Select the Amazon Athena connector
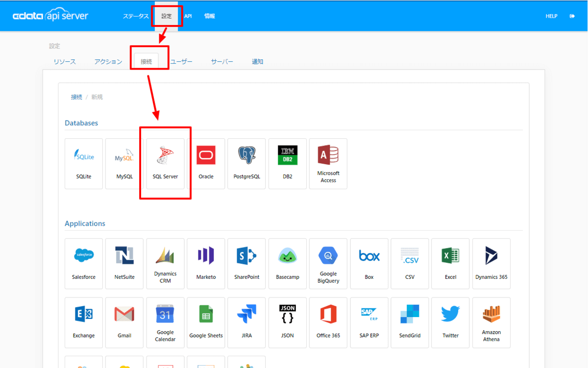Image resolution: width=588 pixels, height=368 pixels. pos(491,322)
